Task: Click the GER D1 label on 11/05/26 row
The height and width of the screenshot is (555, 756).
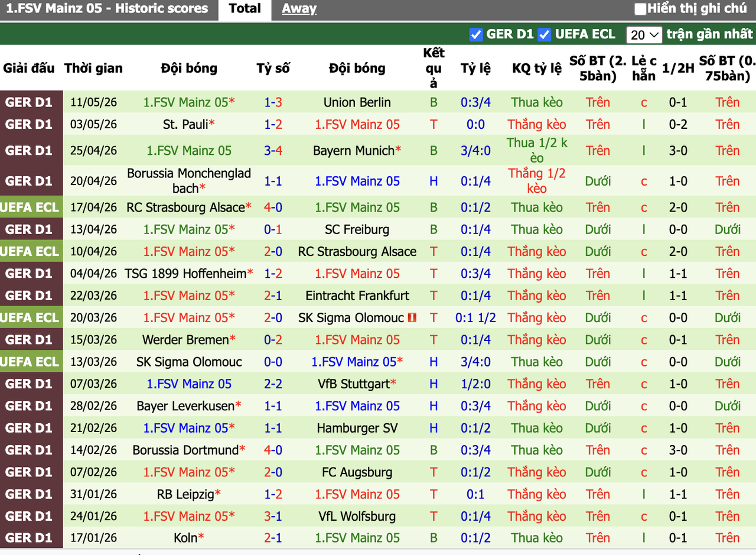Action: point(30,102)
